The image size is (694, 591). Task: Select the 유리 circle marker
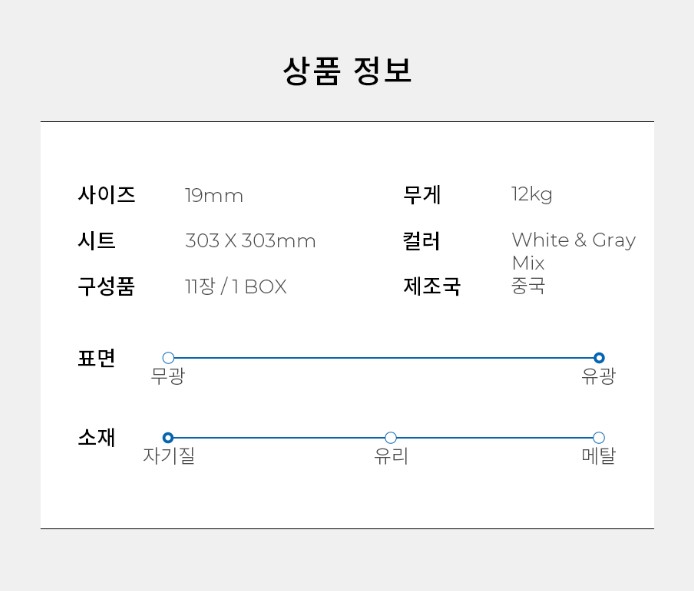[x=390, y=438]
